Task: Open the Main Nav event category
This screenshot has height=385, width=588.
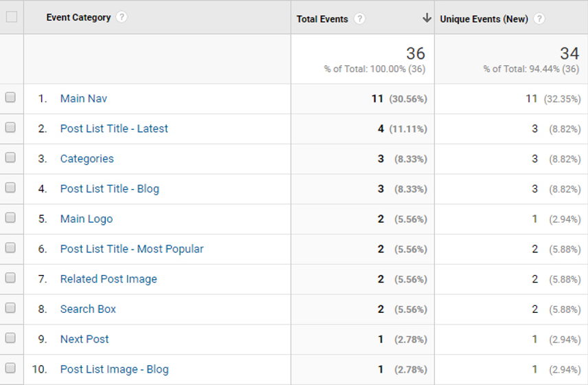Action: click(x=83, y=98)
